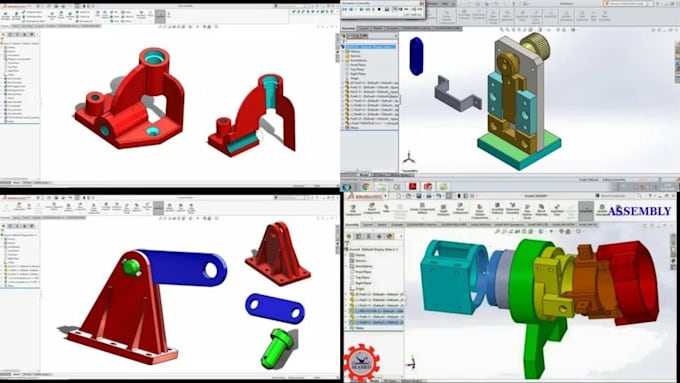Viewport: 680px width, 383px height.
Task: Switch to the Evaluate tab in the ASSEMBLY window
Action: [x=396, y=225]
